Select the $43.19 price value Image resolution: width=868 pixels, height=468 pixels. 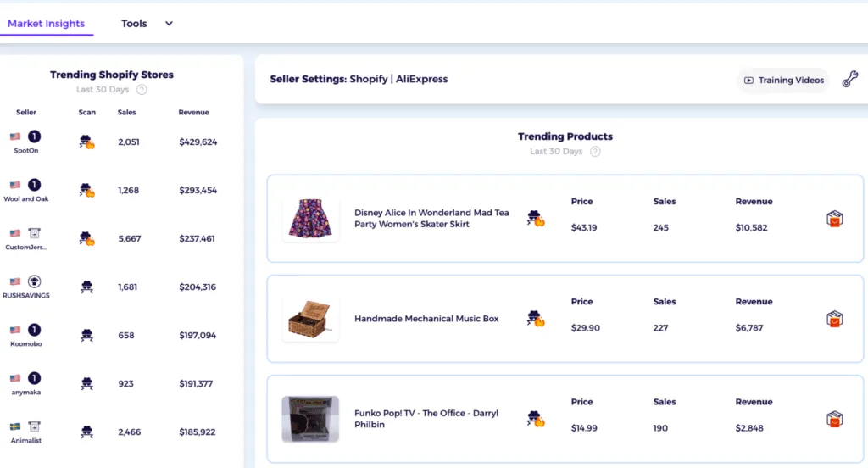click(x=584, y=227)
